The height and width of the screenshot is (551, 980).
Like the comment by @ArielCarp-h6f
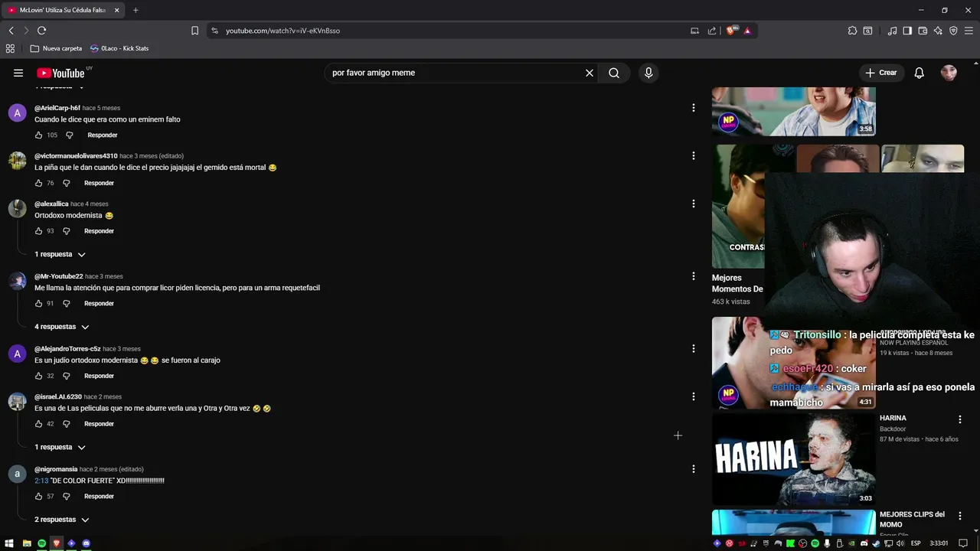pos(38,135)
